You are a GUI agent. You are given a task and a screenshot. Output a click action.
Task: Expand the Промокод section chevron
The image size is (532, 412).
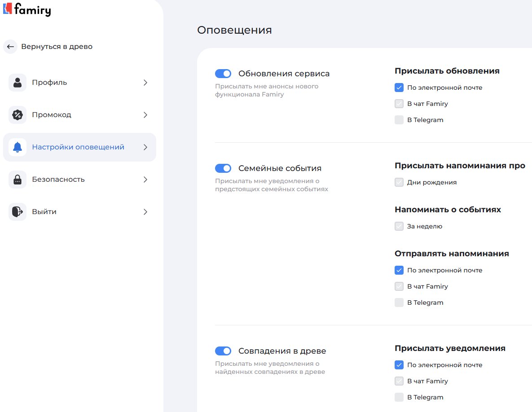click(145, 115)
